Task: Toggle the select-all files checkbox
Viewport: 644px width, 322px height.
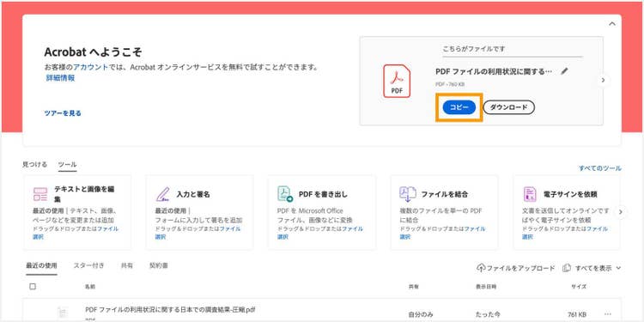Action: pyautogui.click(x=33, y=286)
